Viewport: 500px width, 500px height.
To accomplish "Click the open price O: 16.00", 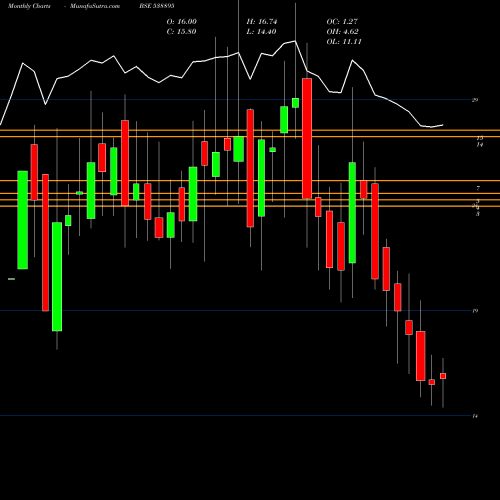I will [x=182, y=22].
